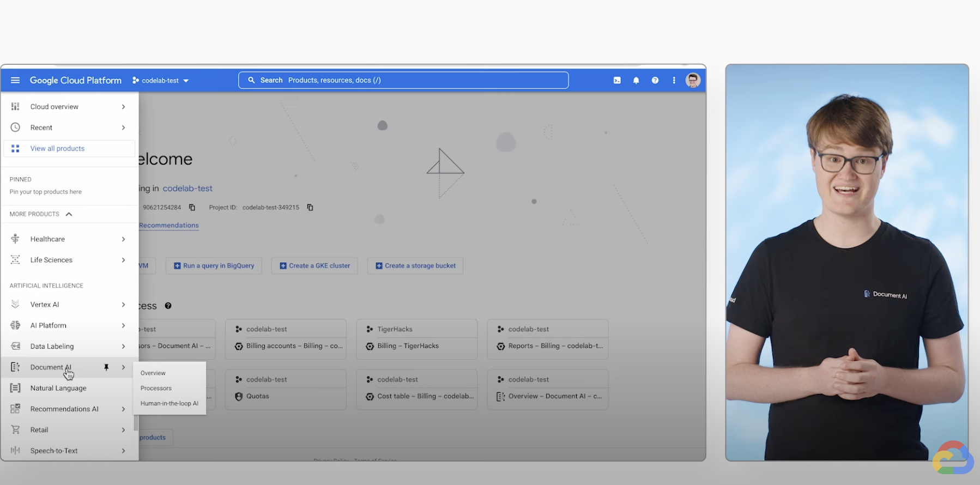
Task: Copy the project number
Action: click(192, 207)
